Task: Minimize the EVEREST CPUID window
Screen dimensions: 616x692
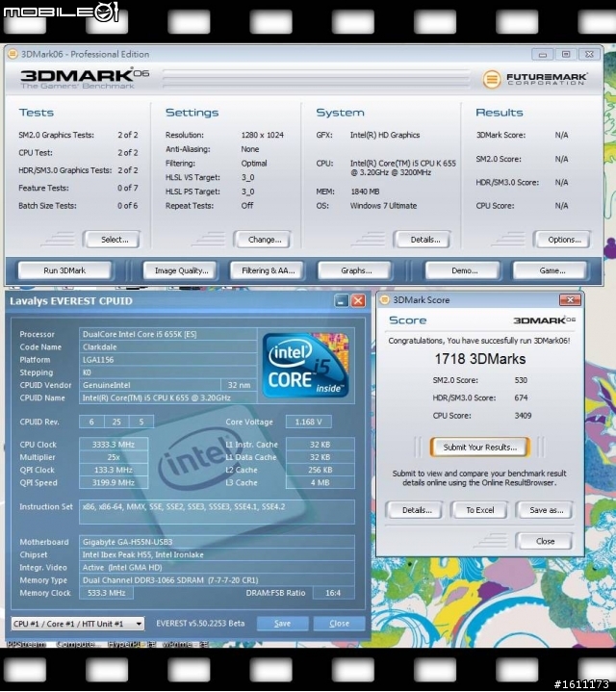Action: tap(341, 301)
